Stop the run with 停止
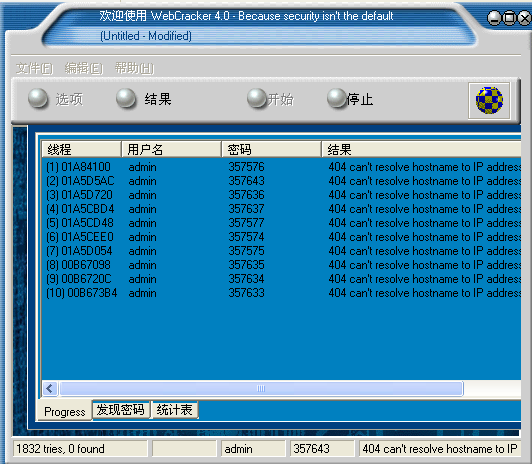 coord(350,99)
